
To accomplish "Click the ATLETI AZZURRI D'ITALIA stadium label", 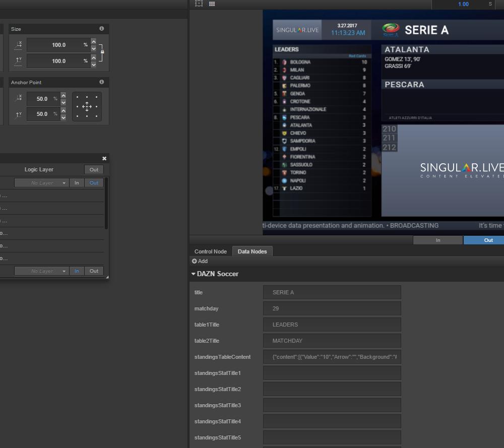I will (410, 118).
